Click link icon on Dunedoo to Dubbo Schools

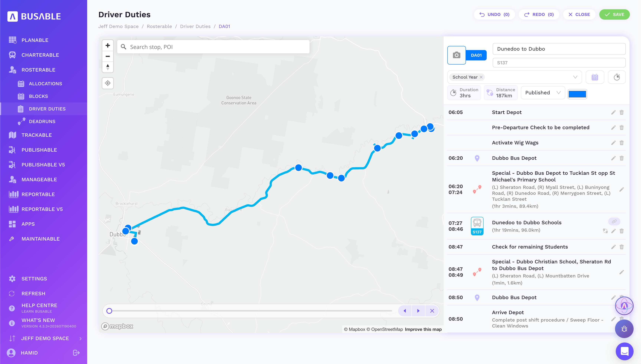point(614,221)
